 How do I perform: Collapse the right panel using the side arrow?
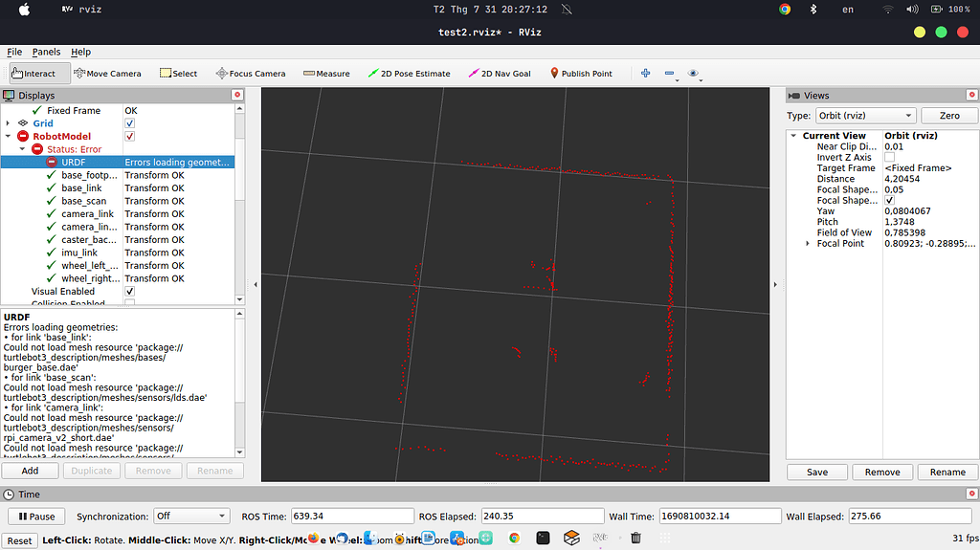pyautogui.click(x=775, y=284)
